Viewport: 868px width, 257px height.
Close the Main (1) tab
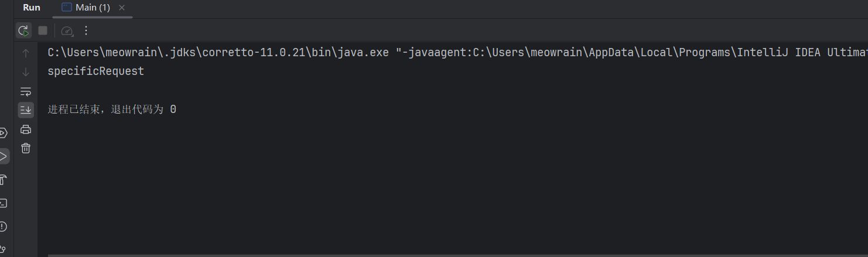click(x=122, y=8)
